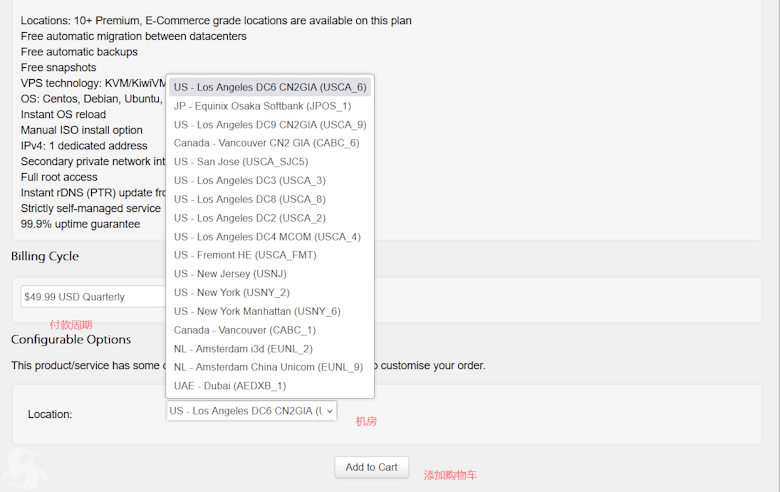Pick US - Los Angeles DC2 location
This screenshot has height=492, width=780.
coord(249,218)
